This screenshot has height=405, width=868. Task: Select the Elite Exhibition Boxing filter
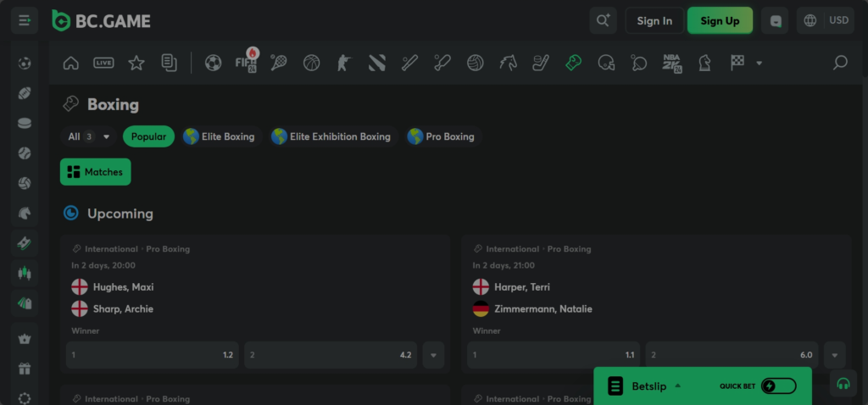point(332,136)
